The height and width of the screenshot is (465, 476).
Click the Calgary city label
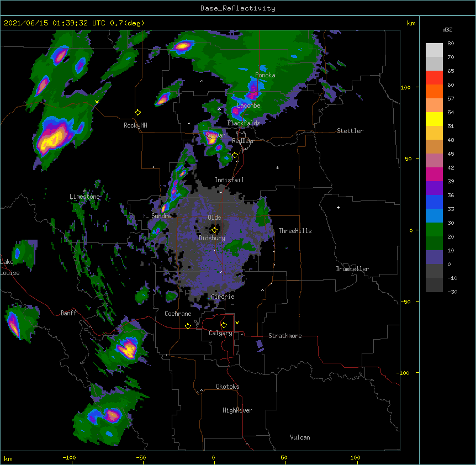(x=220, y=333)
